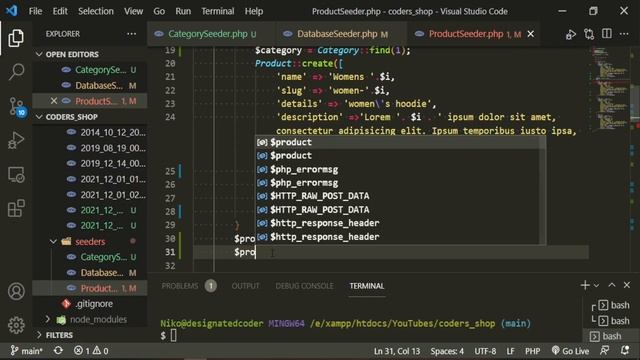640x360 pixels.
Task: Change indentation via Spaces: 4
Action: click(x=447, y=351)
